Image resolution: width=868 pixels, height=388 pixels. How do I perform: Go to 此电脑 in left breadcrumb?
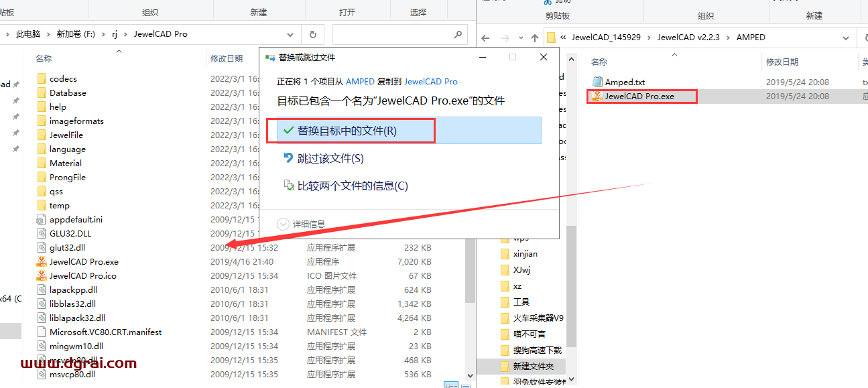(x=28, y=34)
